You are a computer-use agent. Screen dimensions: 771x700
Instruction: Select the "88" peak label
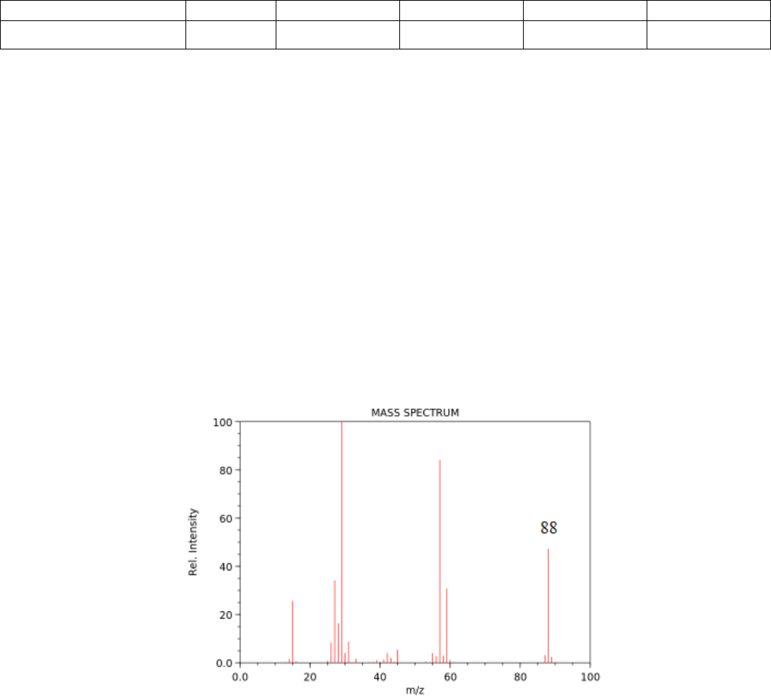548,528
